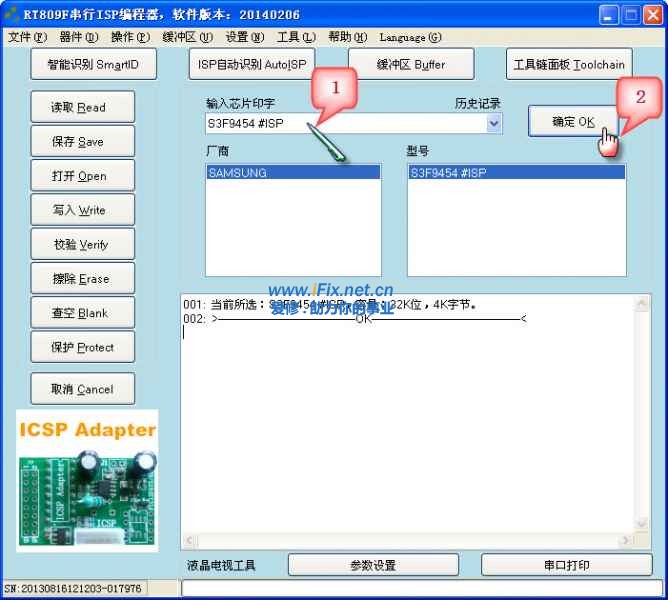Click the 保存 Save button
The width and height of the screenshot is (668, 600).
83,141
